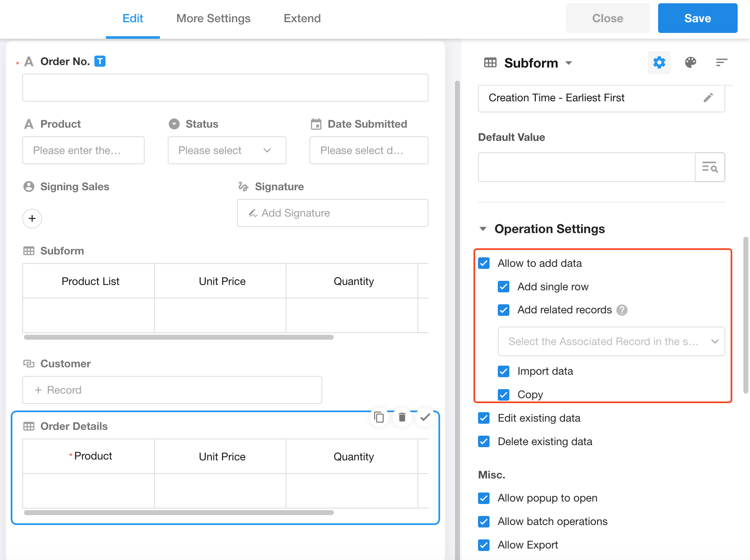Click help icon beside Add related records

click(622, 310)
